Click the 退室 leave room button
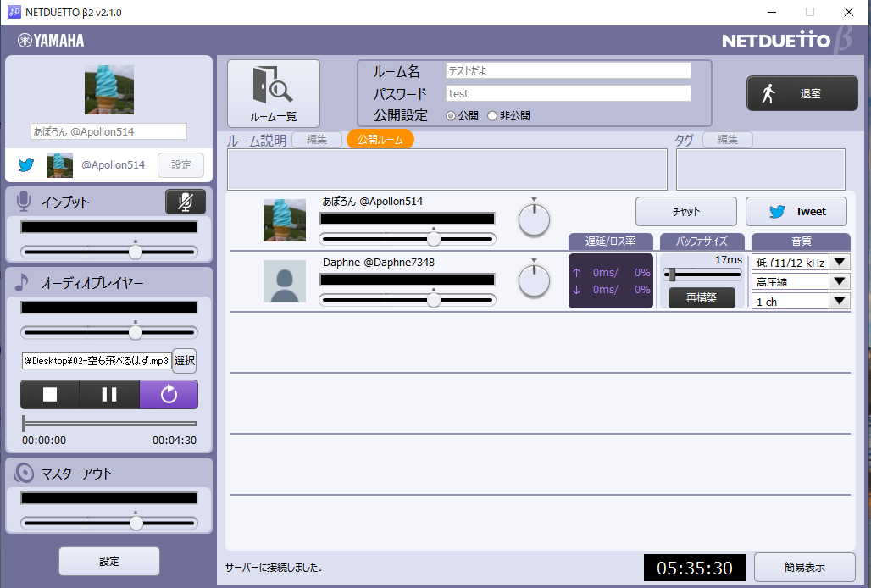871x588 pixels. click(802, 93)
